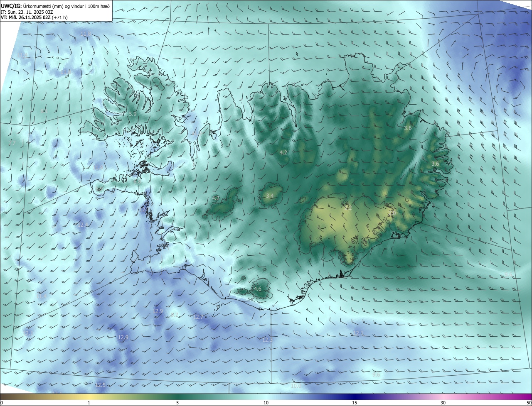
Task: Click the 'IT: Sun. 23. 11. 2025 03Z' line
Action: [27, 12]
